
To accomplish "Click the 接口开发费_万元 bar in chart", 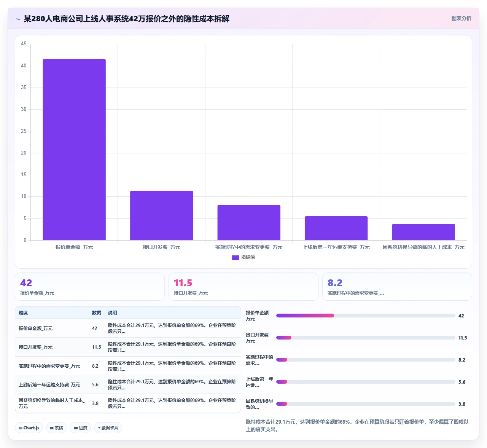I will pyautogui.click(x=162, y=215).
